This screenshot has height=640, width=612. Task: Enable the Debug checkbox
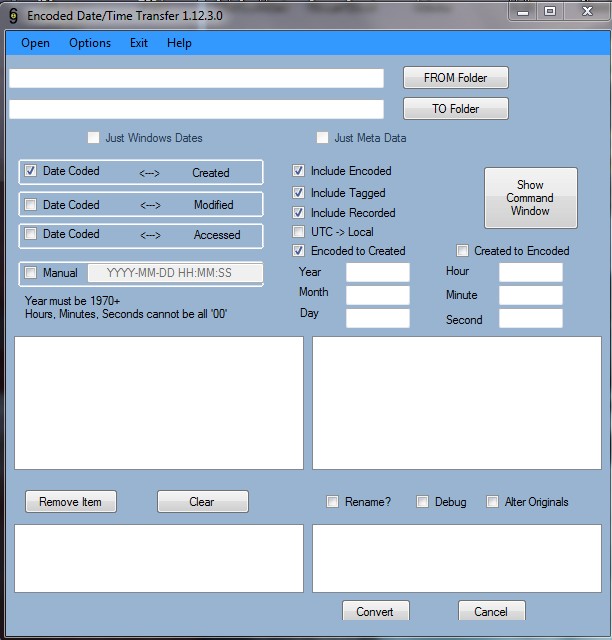423,501
